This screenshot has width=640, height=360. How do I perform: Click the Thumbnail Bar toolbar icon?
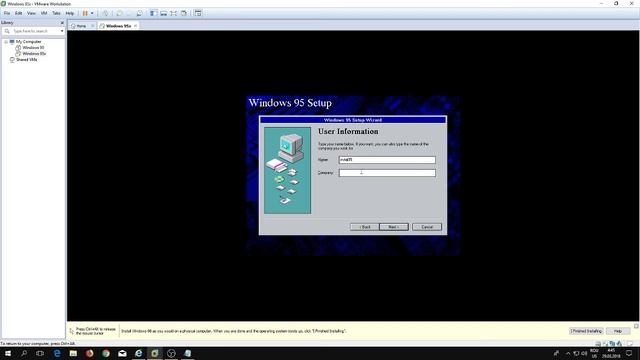[x=164, y=13]
